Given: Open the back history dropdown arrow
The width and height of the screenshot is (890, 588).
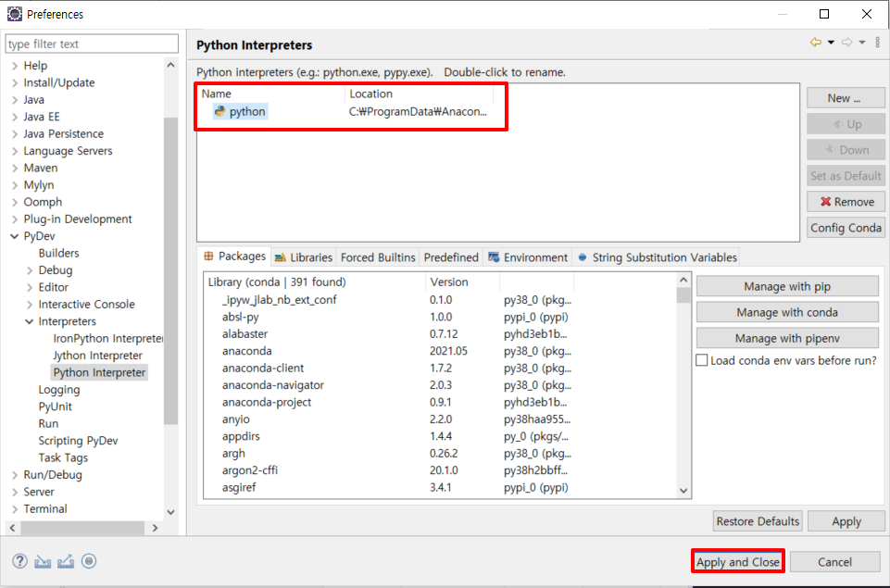Looking at the screenshot, I should click(x=831, y=43).
